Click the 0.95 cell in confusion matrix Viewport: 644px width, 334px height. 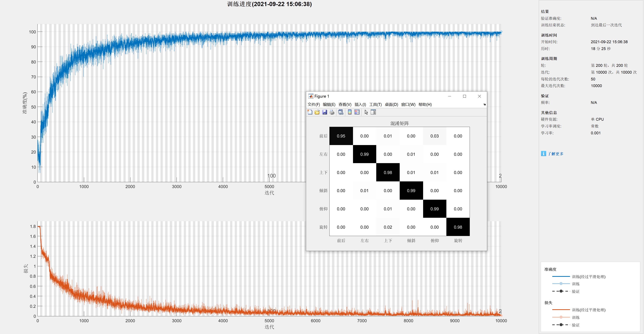coord(341,136)
